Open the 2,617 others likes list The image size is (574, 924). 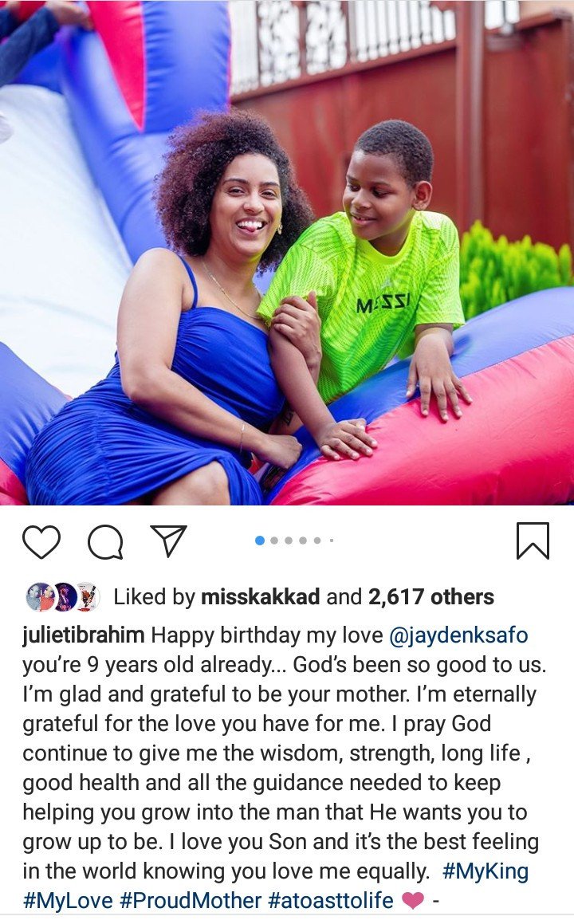pyautogui.click(x=431, y=597)
